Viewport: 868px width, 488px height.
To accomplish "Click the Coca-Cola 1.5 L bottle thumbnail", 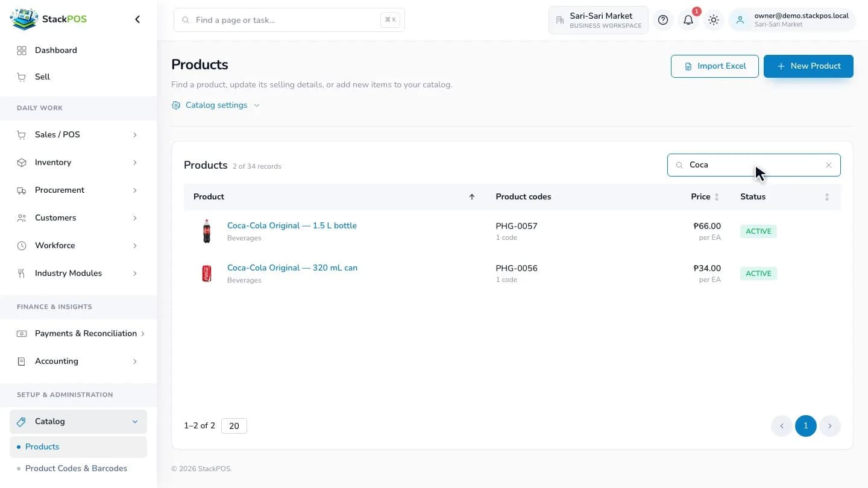I will pyautogui.click(x=207, y=231).
